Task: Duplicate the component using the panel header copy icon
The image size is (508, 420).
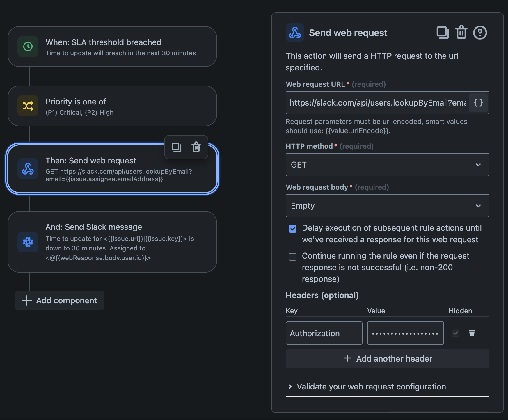Action: pos(443,33)
